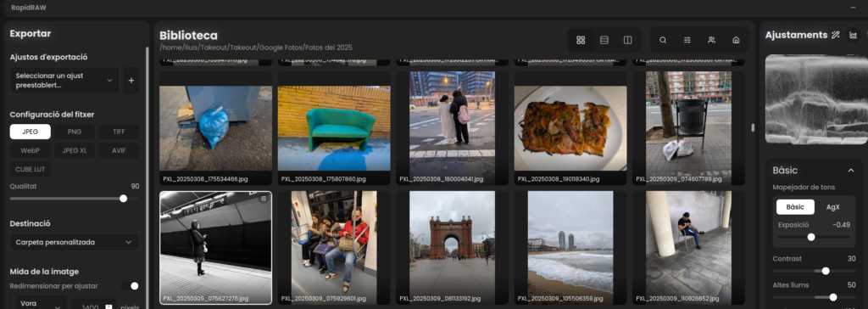Select thumbnail PXL_20250309_075929601.jpg
This screenshot has height=309, width=868.
(334, 248)
